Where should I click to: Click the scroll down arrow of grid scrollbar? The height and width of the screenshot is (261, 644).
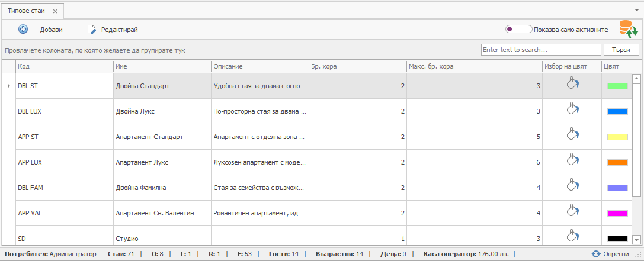click(637, 240)
